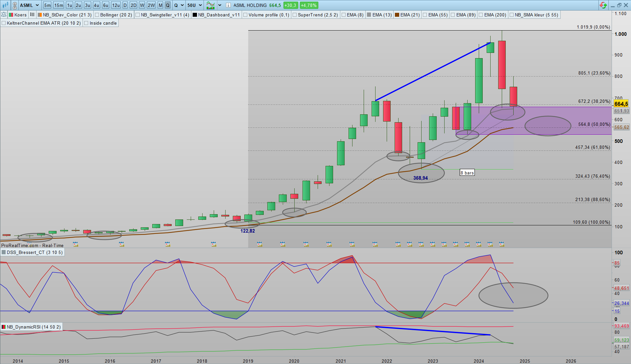631x364 pixels.
Task: Expand the 50U units dropdown
Action: pos(200,5)
